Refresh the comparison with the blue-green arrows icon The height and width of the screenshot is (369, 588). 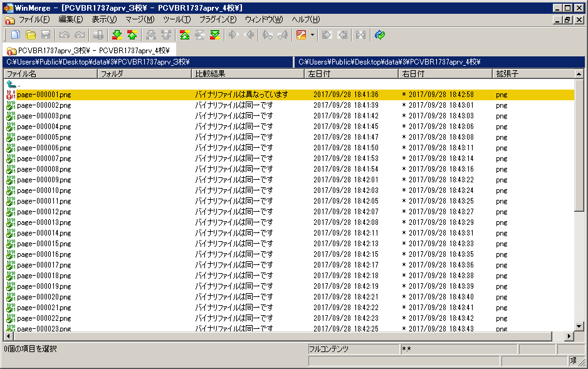tap(380, 35)
